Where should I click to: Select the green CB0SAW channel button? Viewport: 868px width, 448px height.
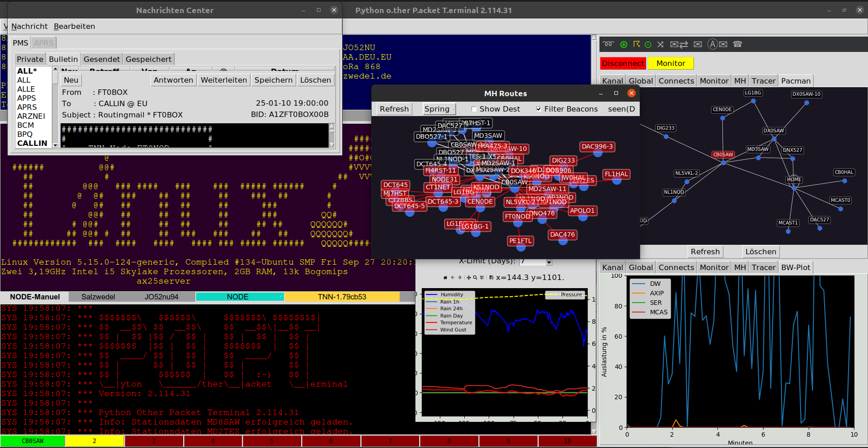pos(33,441)
